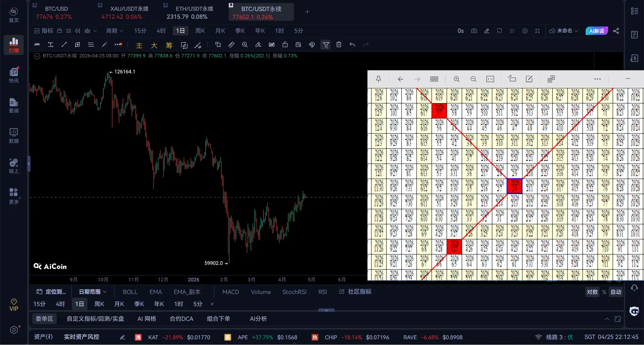This screenshot has width=644, height=345.
Task: Edit the image in the viewer
Action: [x=529, y=79]
